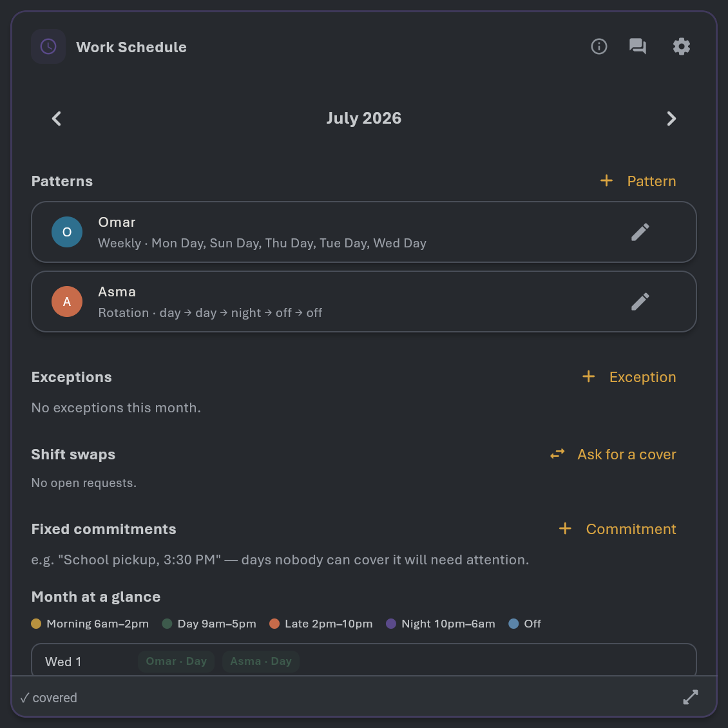Click the clock app logo icon
The width and height of the screenshot is (728, 728).
48,46
